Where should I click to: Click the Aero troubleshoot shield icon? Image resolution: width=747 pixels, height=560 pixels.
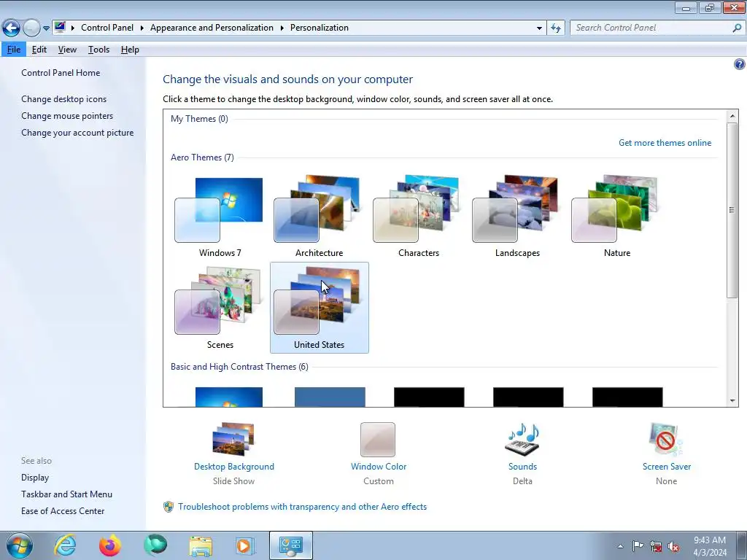(x=169, y=507)
